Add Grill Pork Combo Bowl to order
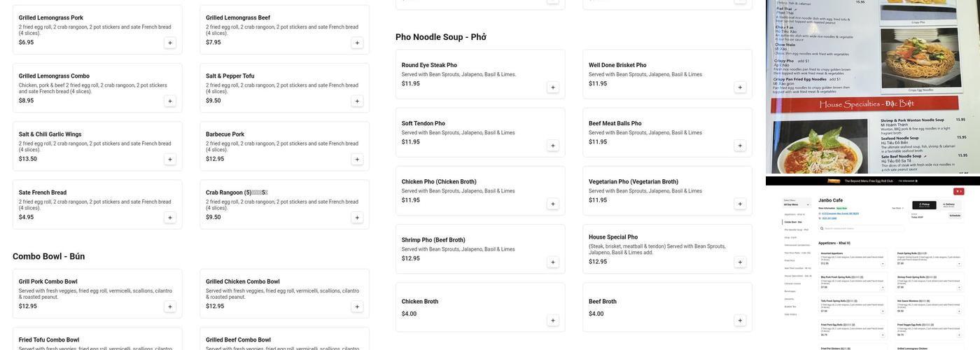Screen dimensions: 980x350 coord(169,307)
